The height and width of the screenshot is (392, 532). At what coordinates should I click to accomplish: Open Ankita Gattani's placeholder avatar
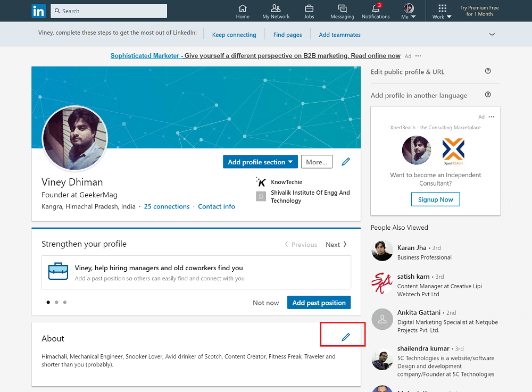pyautogui.click(x=382, y=319)
